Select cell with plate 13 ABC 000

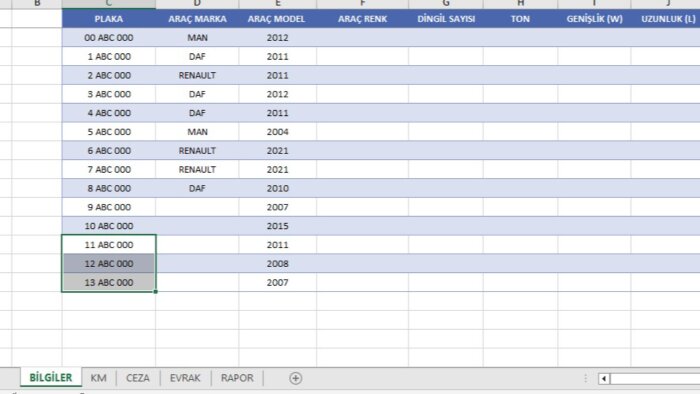point(108,282)
